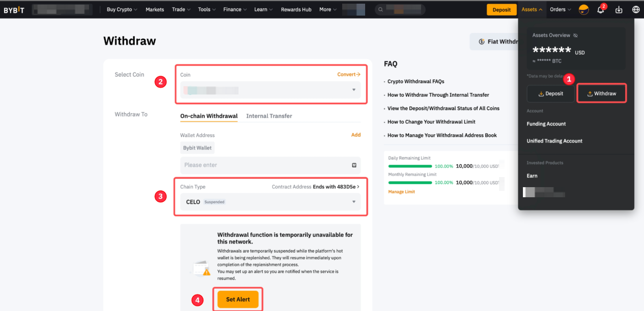
Task: Expand the Buy Crypto menu
Action: (122, 10)
